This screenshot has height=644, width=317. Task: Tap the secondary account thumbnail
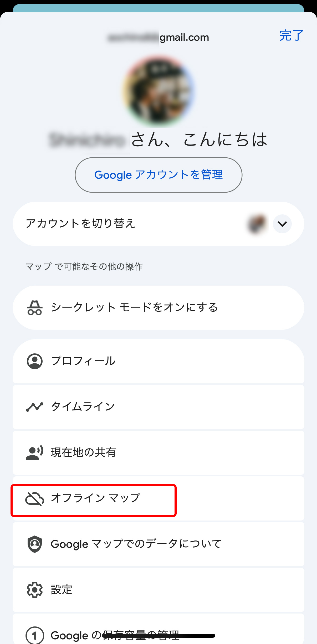257,224
